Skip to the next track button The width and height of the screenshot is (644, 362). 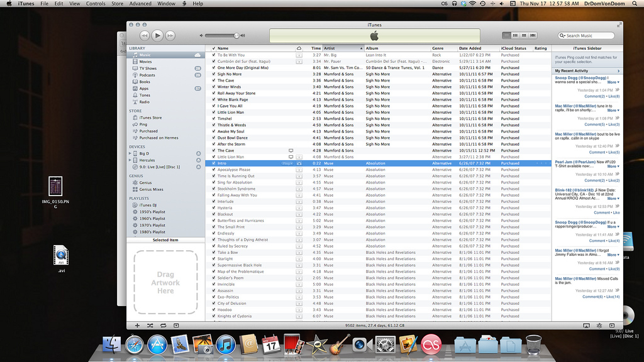[170, 36]
